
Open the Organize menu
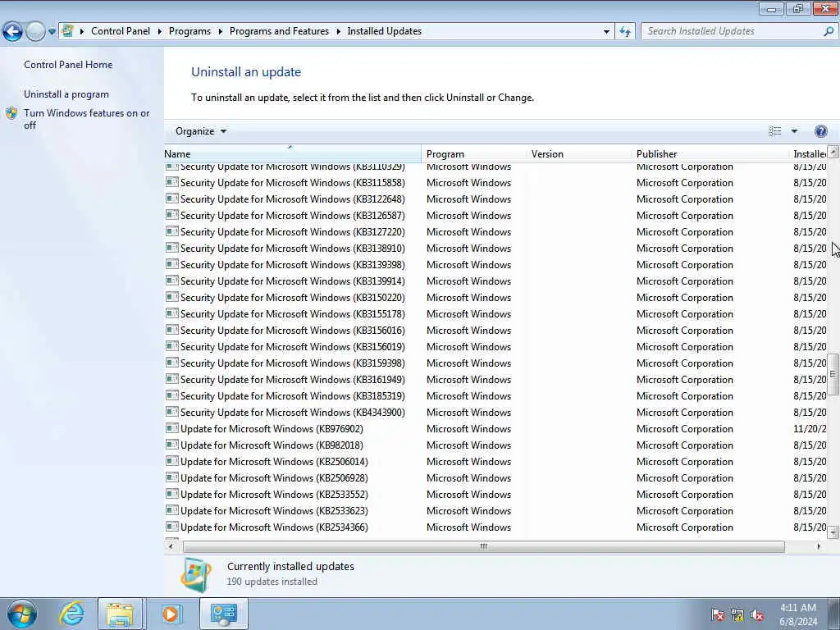click(x=201, y=131)
